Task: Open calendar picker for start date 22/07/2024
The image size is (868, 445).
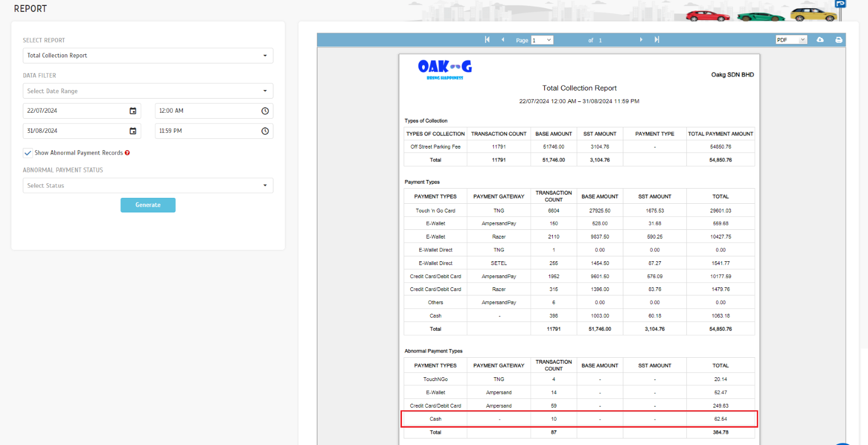Action: (133, 111)
